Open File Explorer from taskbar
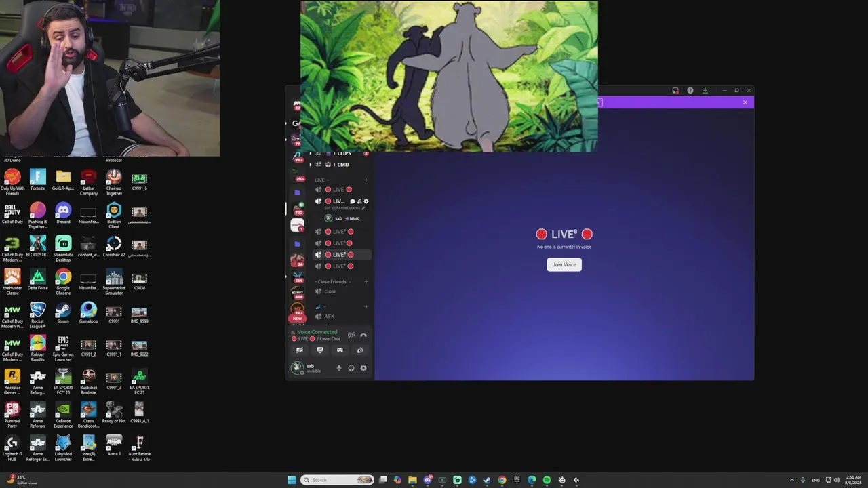 (x=412, y=480)
